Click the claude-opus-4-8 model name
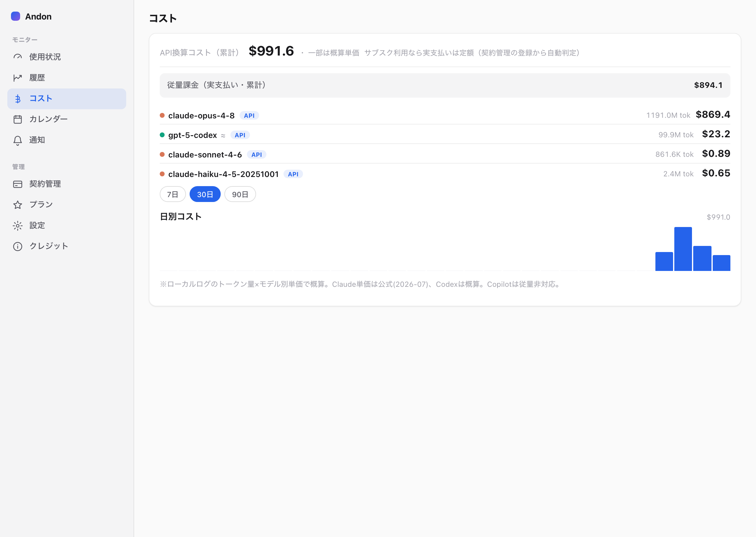This screenshot has width=756, height=537. coord(201,115)
